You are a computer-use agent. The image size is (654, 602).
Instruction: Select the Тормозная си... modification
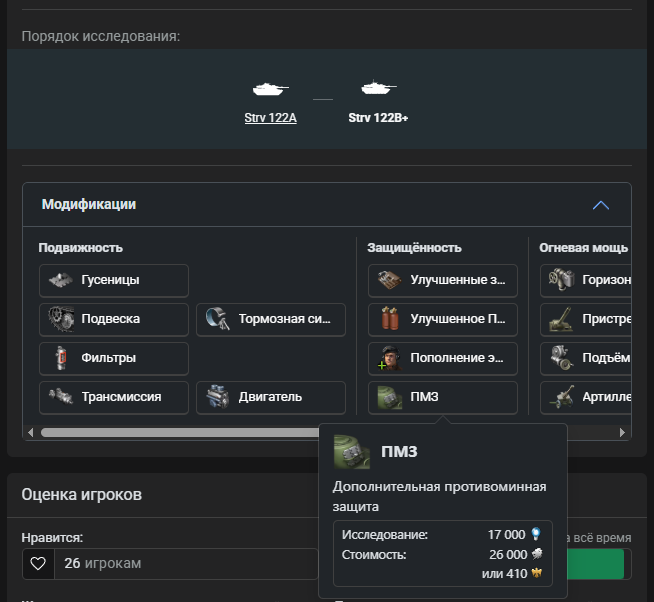pos(271,319)
